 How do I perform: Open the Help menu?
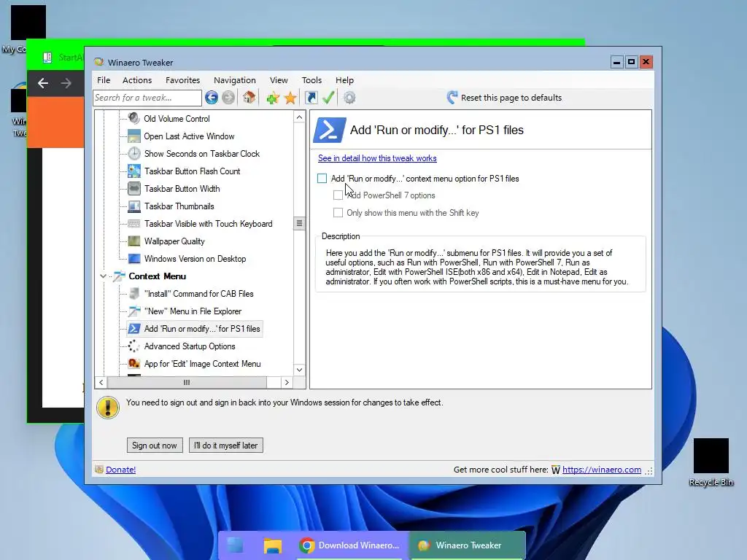click(344, 80)
